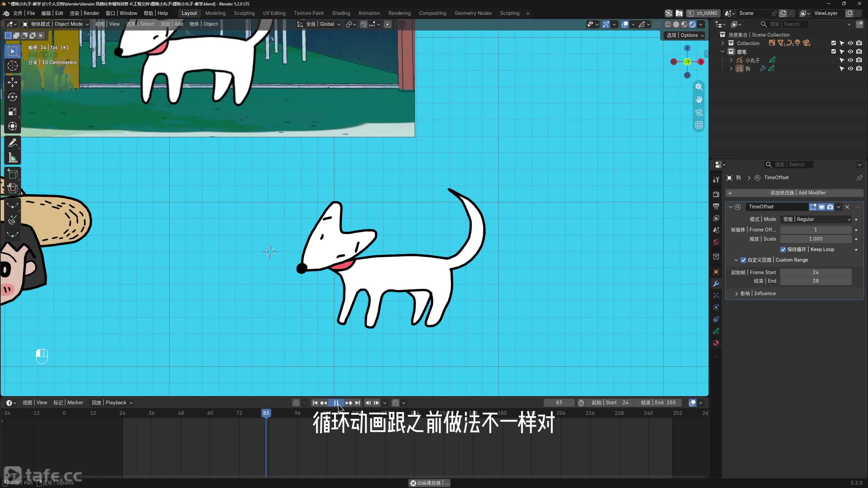Remove the TimeOffset modifier
868x488 pixels.
coord(847,207)
